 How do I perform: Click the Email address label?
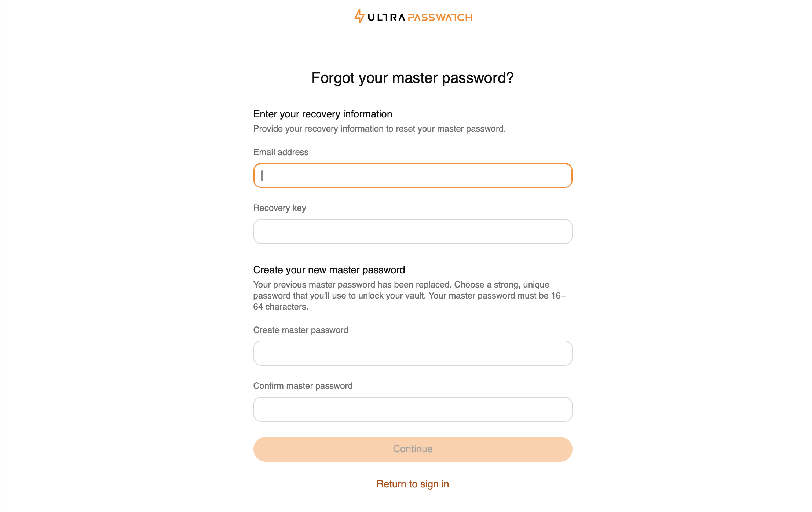(281, 152)
